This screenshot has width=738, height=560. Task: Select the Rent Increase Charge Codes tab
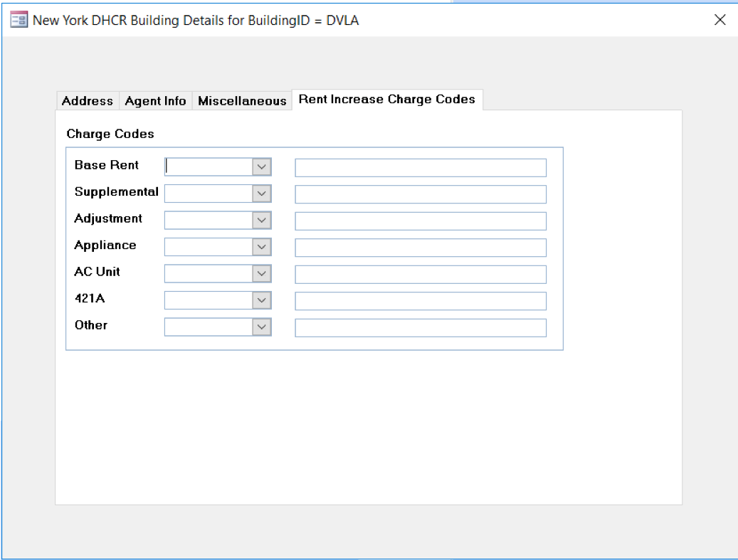point(387,100)
